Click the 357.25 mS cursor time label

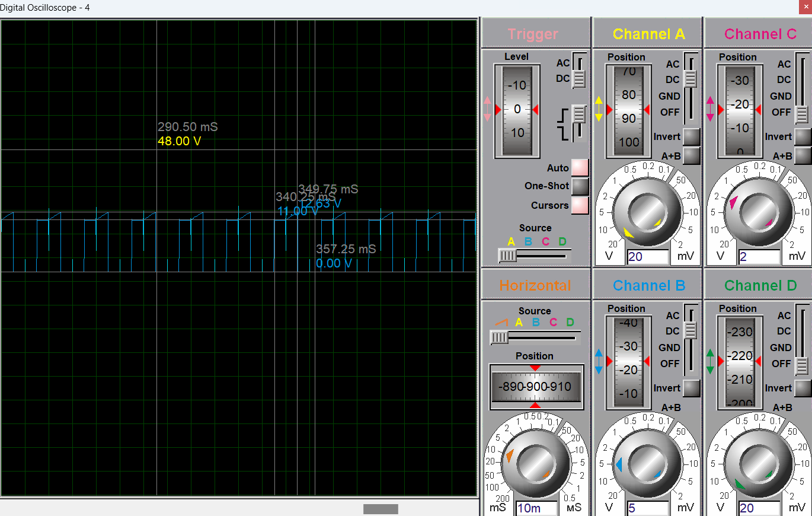point(346,249)
